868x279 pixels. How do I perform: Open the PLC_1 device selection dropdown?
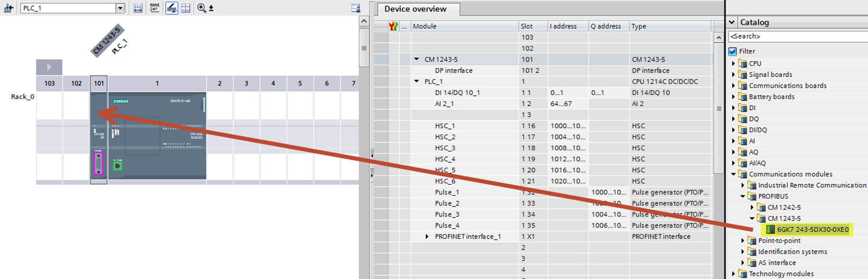tap(120, 8)
